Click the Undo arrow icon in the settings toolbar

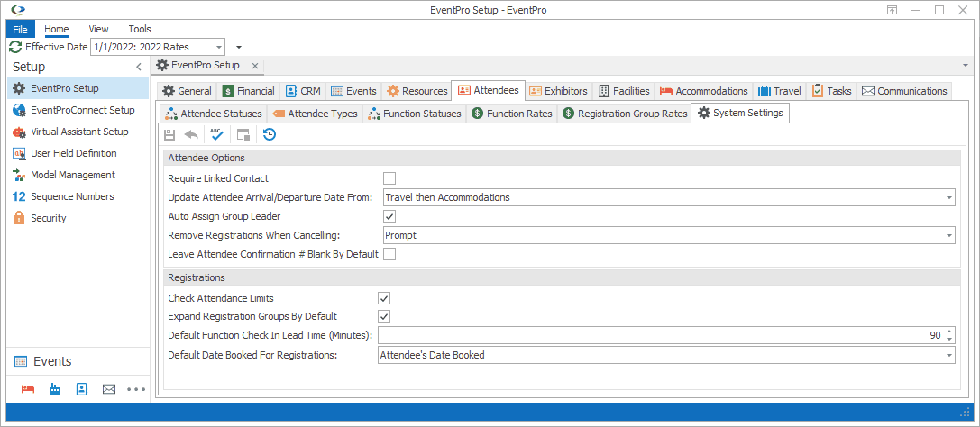(191, 134)
